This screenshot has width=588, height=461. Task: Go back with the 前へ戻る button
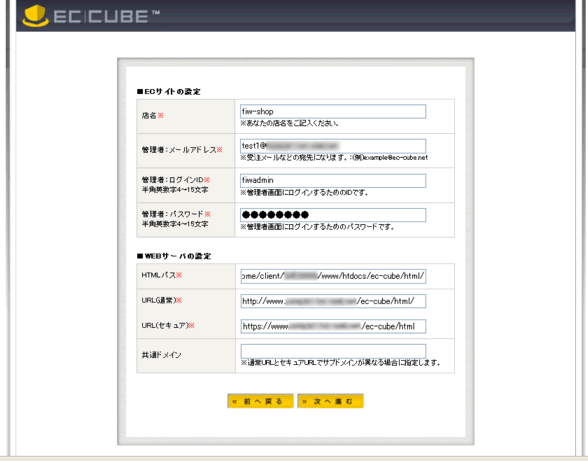click(x=260, y=401)
